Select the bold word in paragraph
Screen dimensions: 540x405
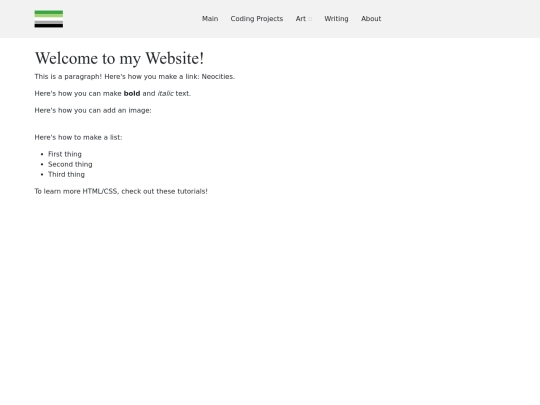pyautogui.click(x=132, y=93)
